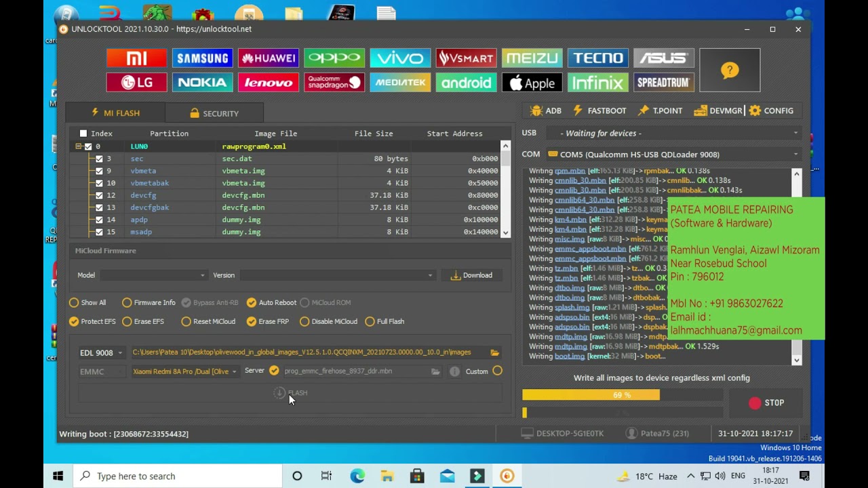The width and height of the screenshot is (868, 488).
Task: Select the MediaTek brand tile
Action: 400,83
